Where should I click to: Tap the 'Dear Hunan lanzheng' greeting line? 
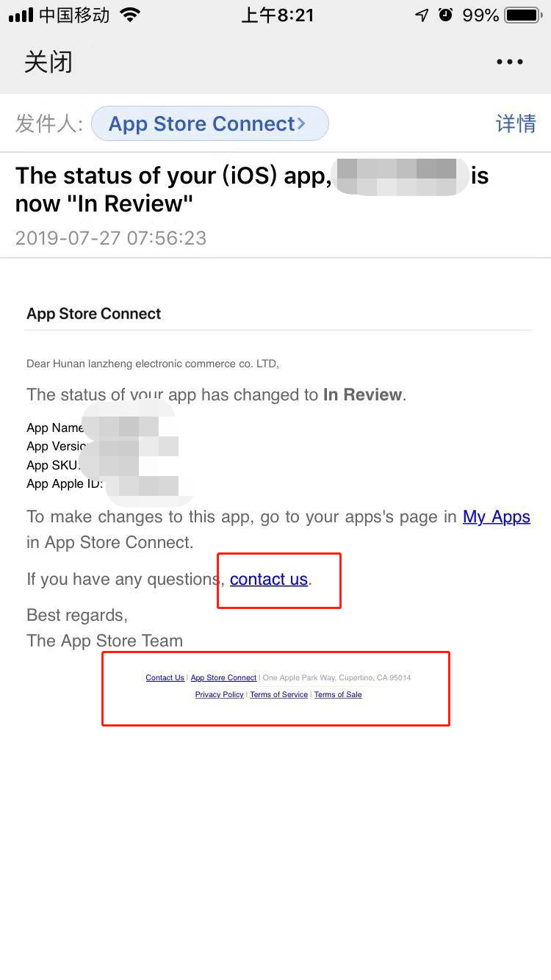153,364
